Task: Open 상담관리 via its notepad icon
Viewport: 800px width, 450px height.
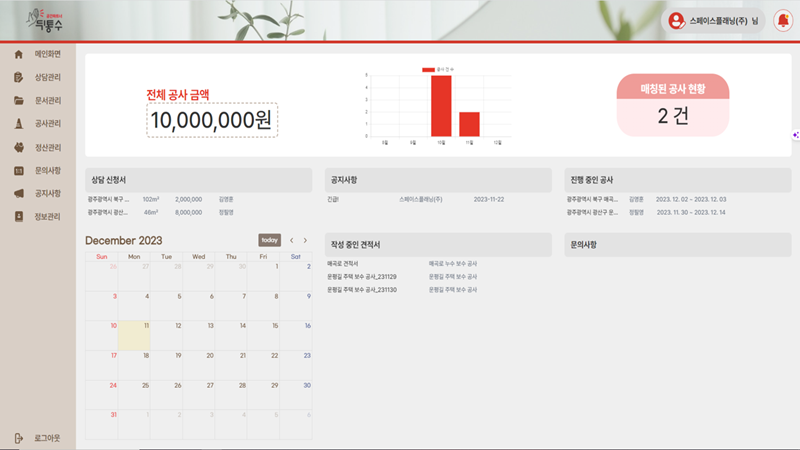Action: point(19,77)
